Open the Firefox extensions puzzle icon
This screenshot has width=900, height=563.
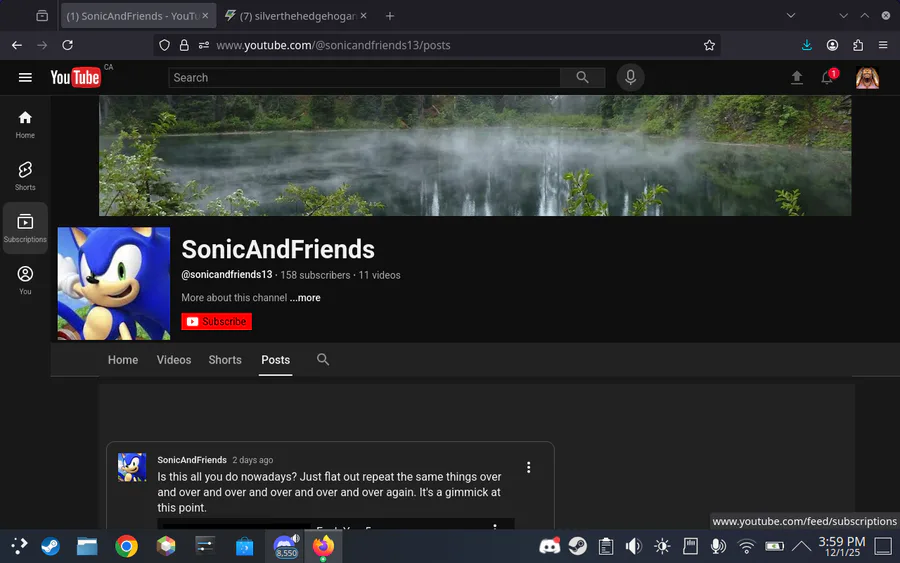858,45
